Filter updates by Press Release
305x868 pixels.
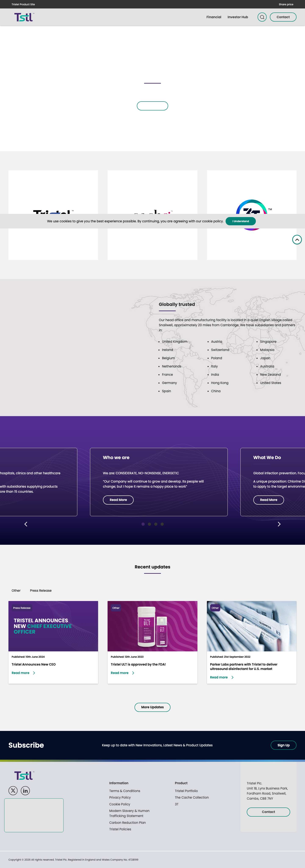[x=41, y=591]
